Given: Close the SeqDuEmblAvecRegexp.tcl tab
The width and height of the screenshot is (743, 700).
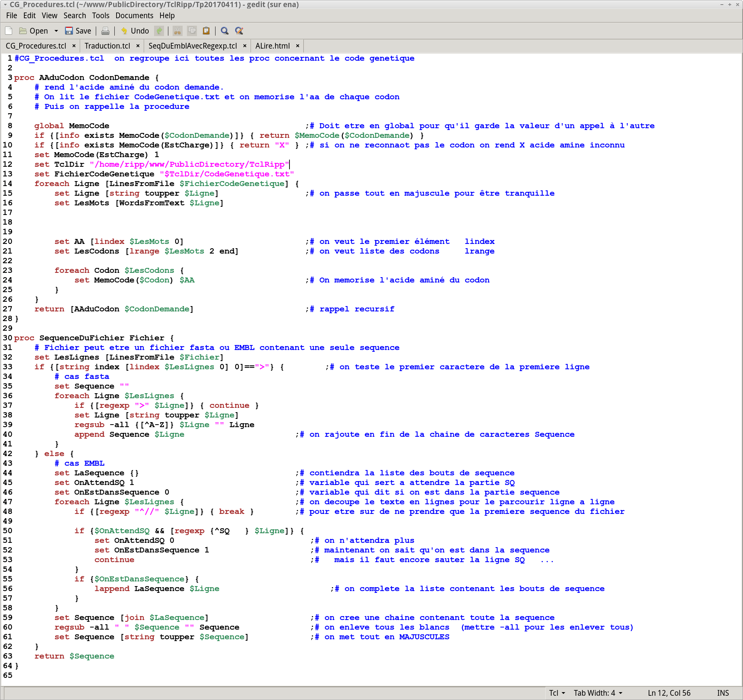Looking at the screenshot, I should 245,46.
